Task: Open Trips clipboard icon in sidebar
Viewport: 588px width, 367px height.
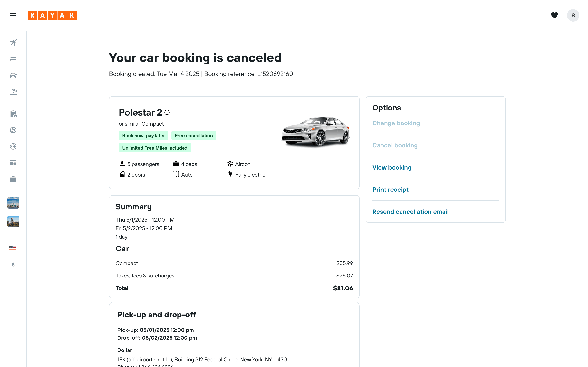Action: tap(13, 114)
